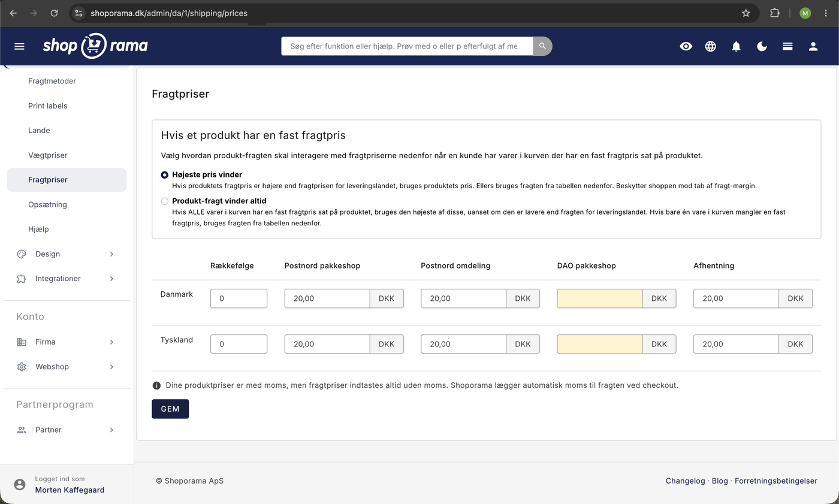Image resolution: width=839 pixels, height=504 pixels.
Task: Click the stacked bars icon in header
Action: (x=787, y=46)
